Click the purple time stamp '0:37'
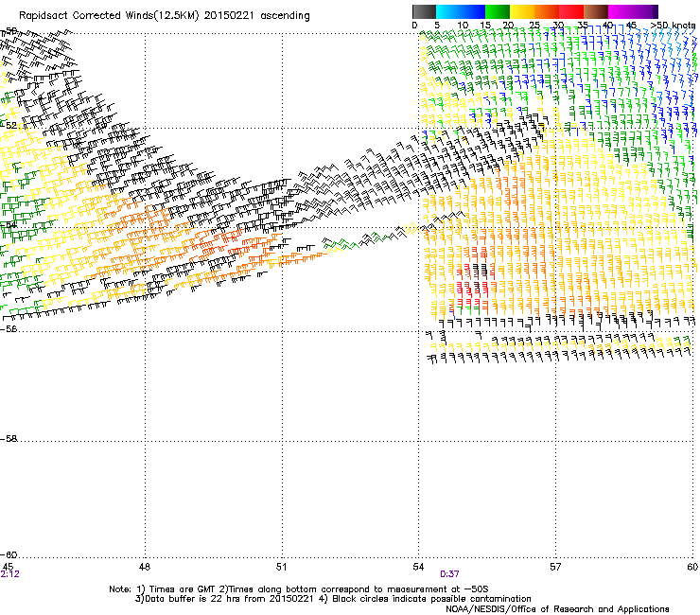 [x=449, y=574]
